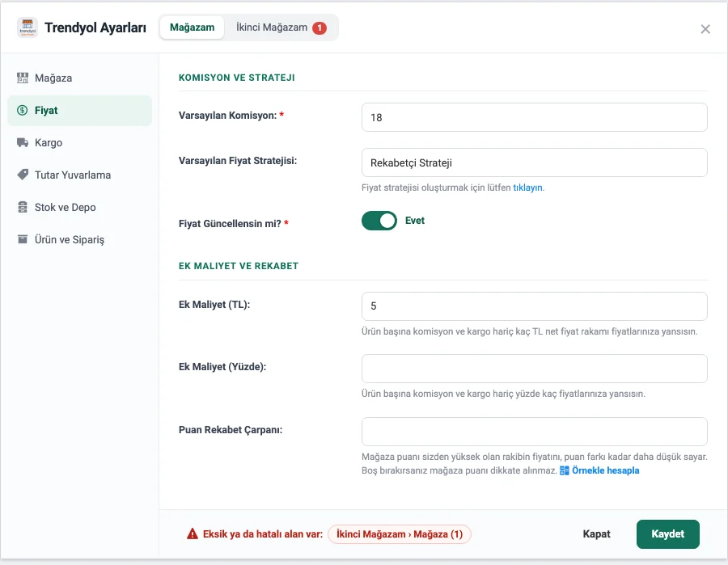This screenshot has height=565, width=728.
Task: Click the Eksik ya da hatalı alan var text
Action: click(263, 534)
